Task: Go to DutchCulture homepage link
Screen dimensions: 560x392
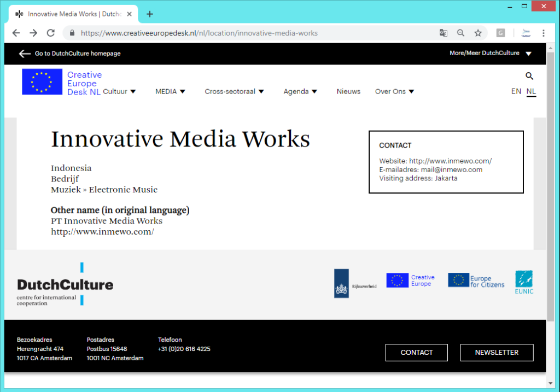Action: click(x=78, y=54)
